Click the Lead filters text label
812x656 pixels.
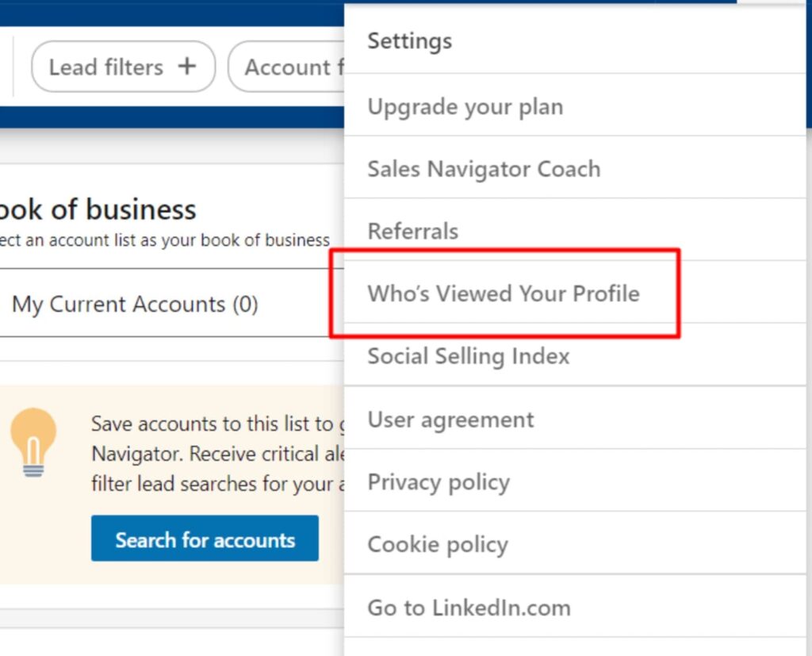click(105, 67)
